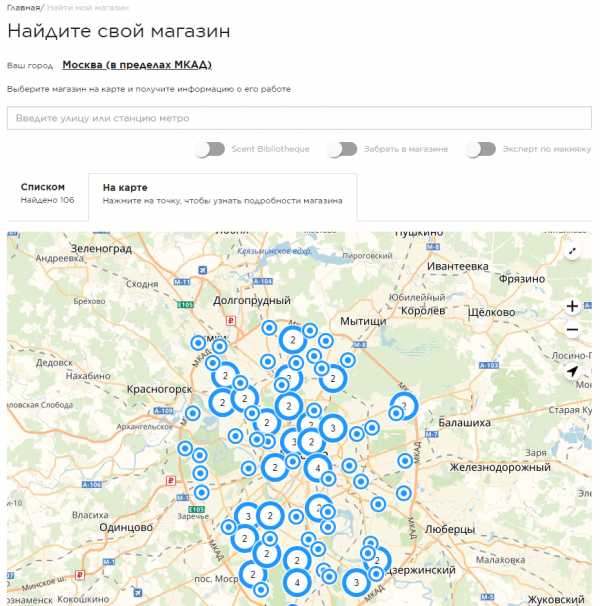
Task: Click the Найдено 106 count text
Action: click(x=48, y=200)
